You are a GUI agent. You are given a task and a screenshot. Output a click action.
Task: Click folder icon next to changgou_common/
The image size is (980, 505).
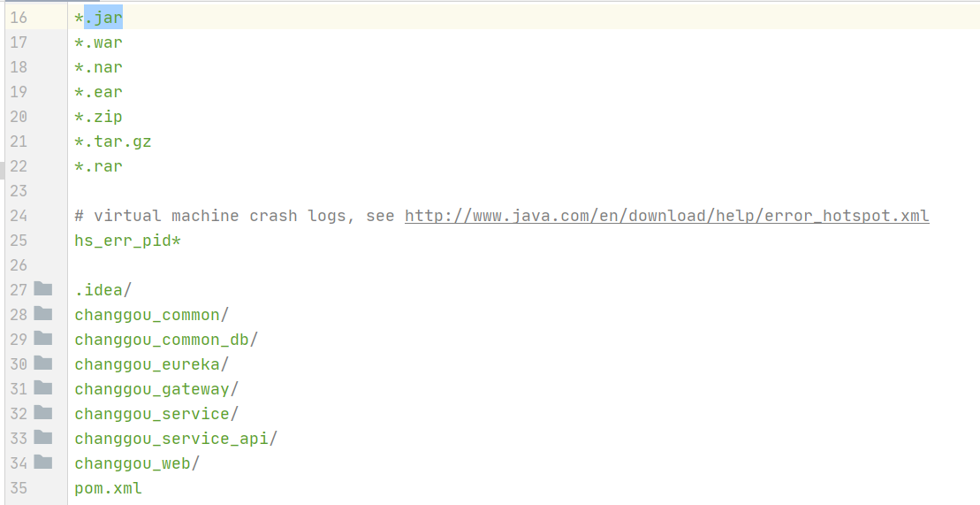(43, 313)
